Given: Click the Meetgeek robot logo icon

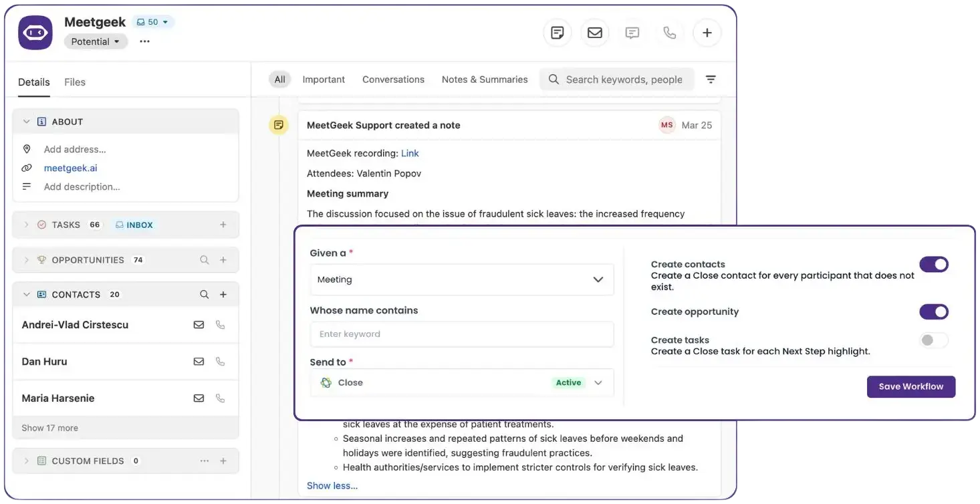Looking at the screenshot, I should tap(35, 33).
